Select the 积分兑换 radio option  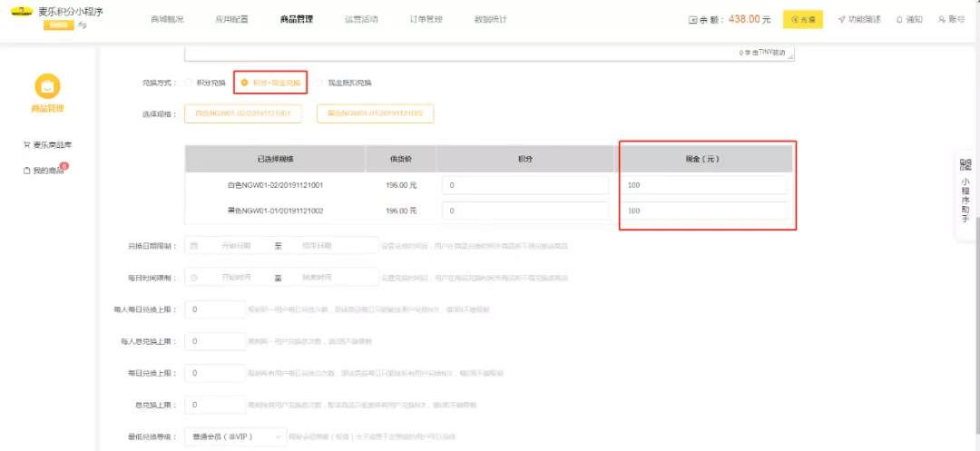(x=189, y=83)
